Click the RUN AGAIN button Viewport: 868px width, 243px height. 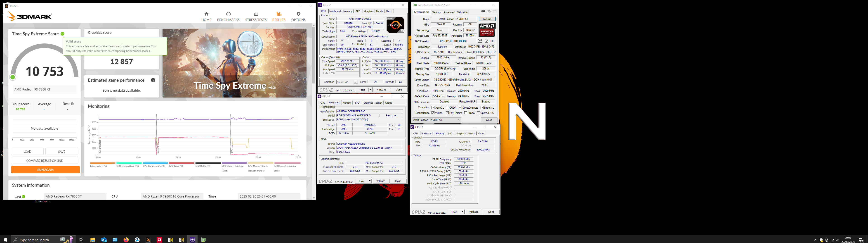click(45, 170)
